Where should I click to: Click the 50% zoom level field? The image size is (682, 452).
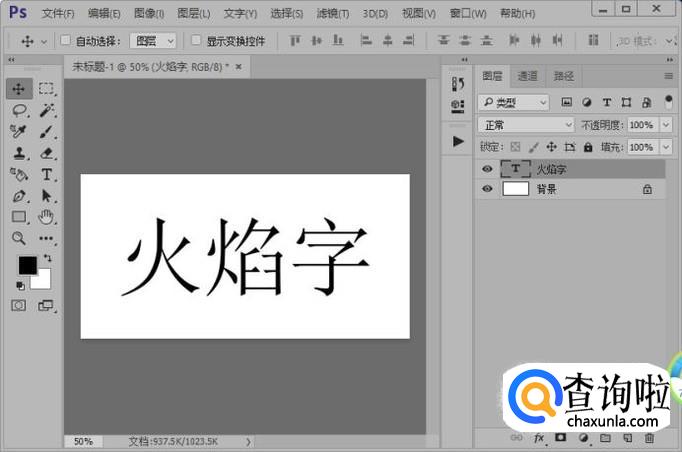tap(83, 441)
